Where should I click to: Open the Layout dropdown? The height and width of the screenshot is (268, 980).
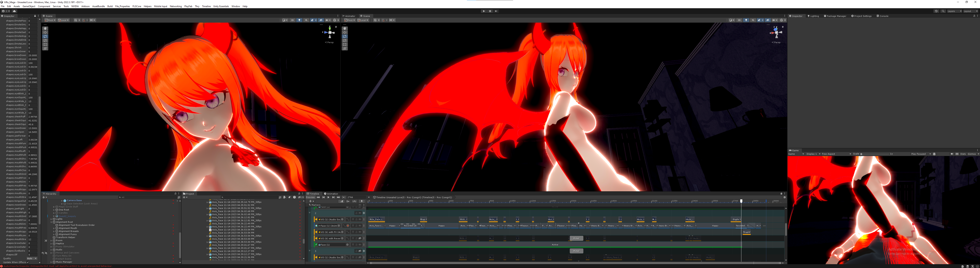[x=970, y=11]
